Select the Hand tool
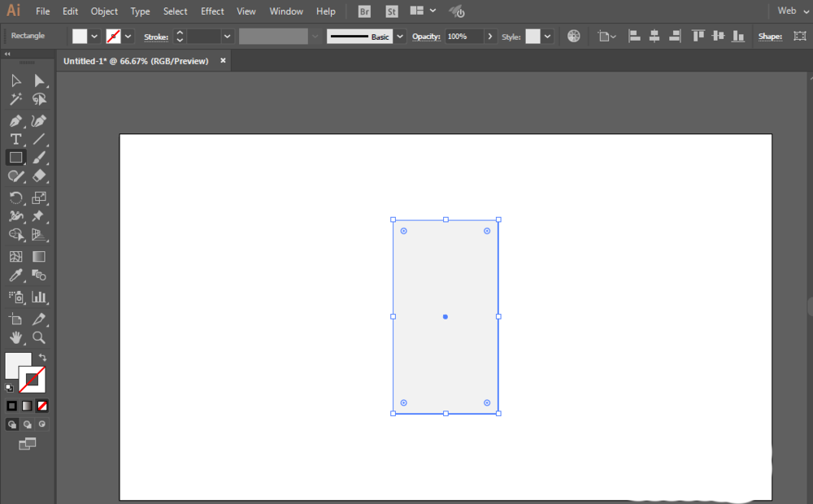This screenshot has height=504, width=813. click(x=15, y=337)
